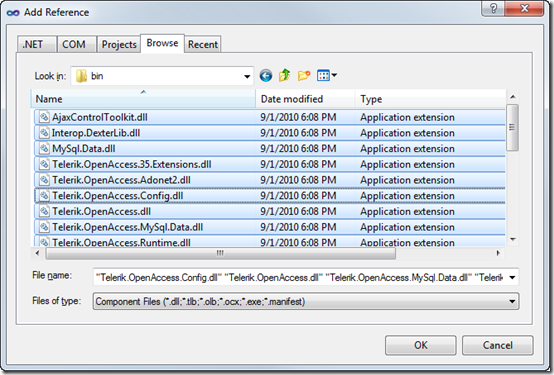Viewport: 554px width, 375px height.
Task: Open the Projects tab
Action: (x=119, y=44)
